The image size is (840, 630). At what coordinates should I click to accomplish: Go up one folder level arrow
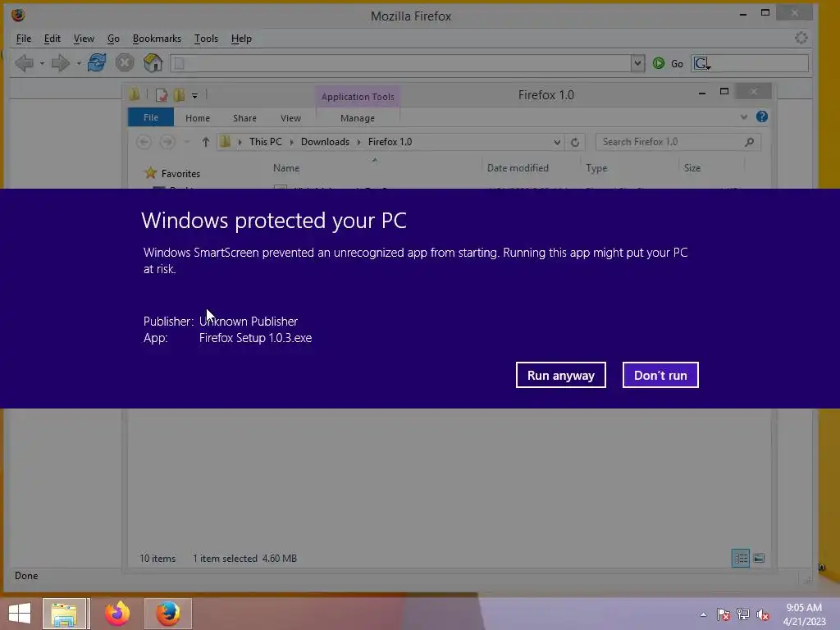coord(206,142)
